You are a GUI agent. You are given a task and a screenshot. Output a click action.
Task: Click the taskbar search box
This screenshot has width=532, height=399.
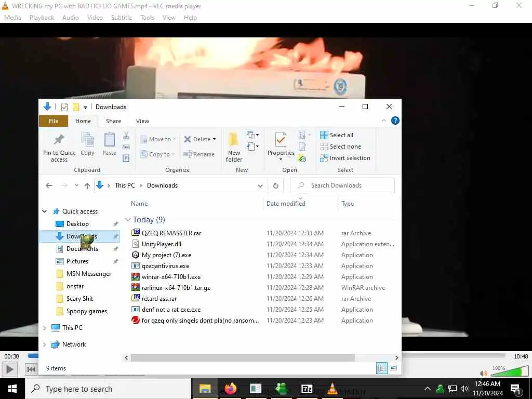(108, 389)
